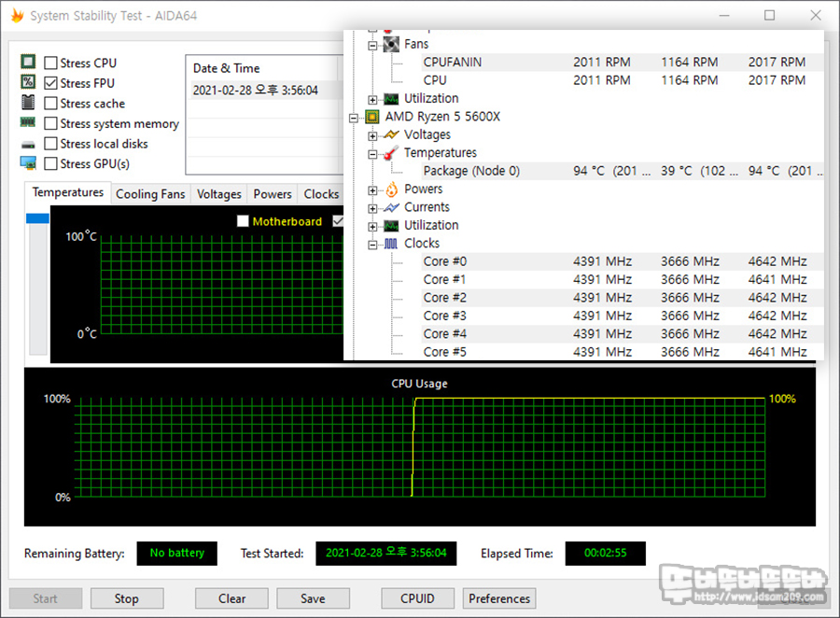Screen dimensions: 840x618
Task: Expand the Voltages tree node
Action: click(372, 136)
